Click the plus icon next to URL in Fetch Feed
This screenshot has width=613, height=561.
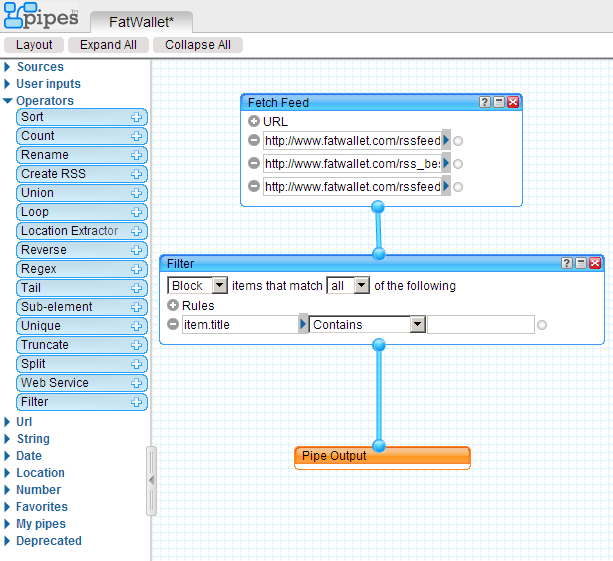(x=254, y=121)
